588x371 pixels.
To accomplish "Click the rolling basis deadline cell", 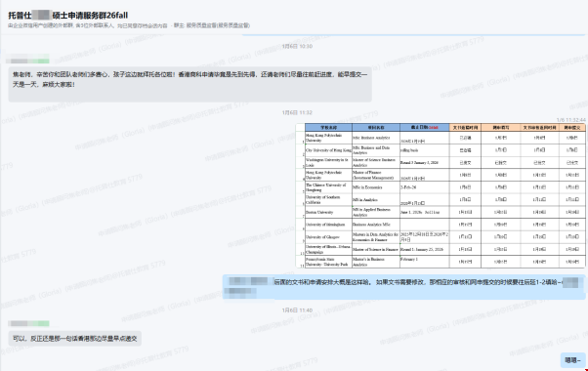I will 425,150.
